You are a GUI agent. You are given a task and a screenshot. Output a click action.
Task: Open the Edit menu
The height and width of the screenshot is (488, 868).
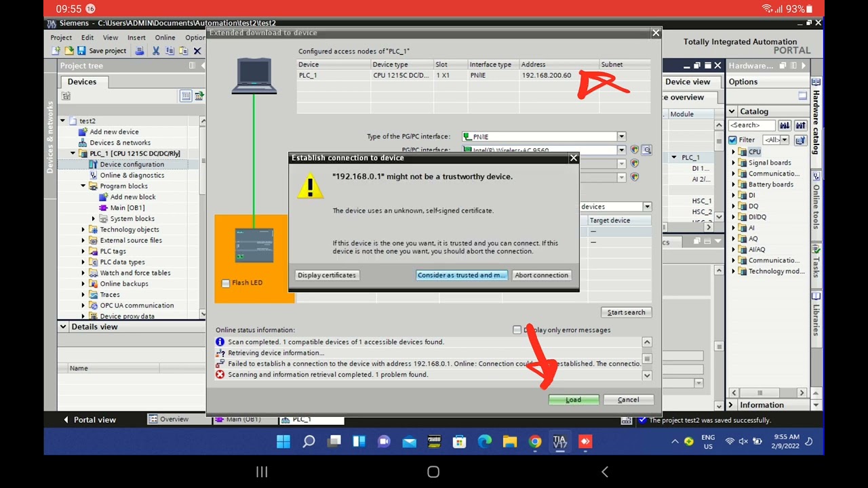click(x=87, y=37)
